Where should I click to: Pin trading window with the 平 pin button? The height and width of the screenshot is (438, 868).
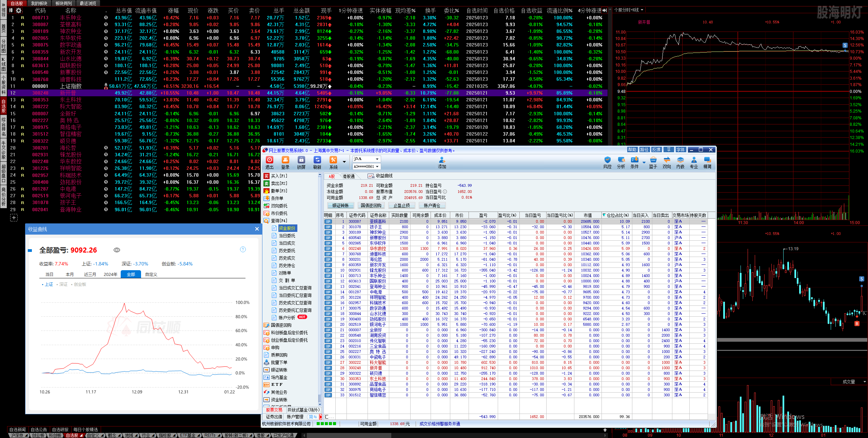coord(669,150)
